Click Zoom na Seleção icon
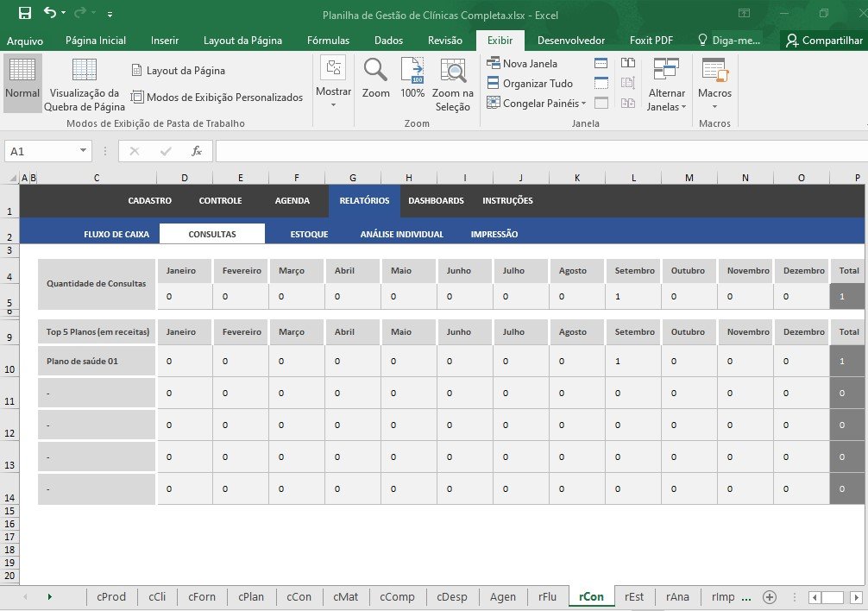The height and width of the screenshot is (611, 868). pyautogui.click(x=452, y=85)
